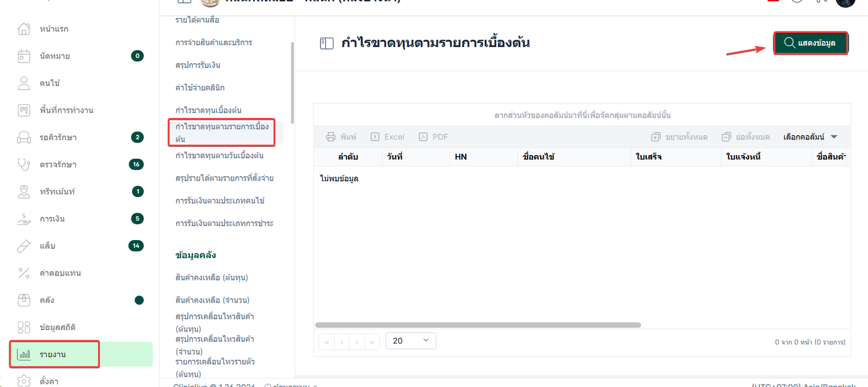Go to previous page in pagination
The image size is (868, 387).
tap(342, 342)
